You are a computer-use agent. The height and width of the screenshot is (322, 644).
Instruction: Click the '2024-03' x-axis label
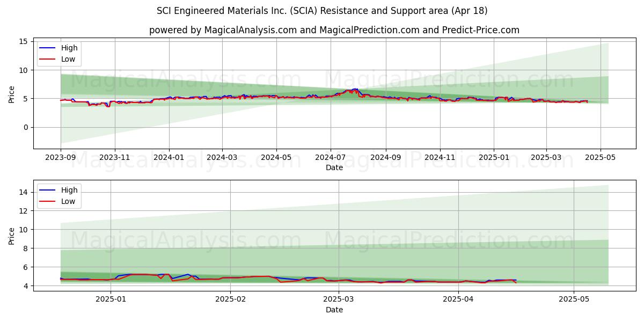[222, 158]
